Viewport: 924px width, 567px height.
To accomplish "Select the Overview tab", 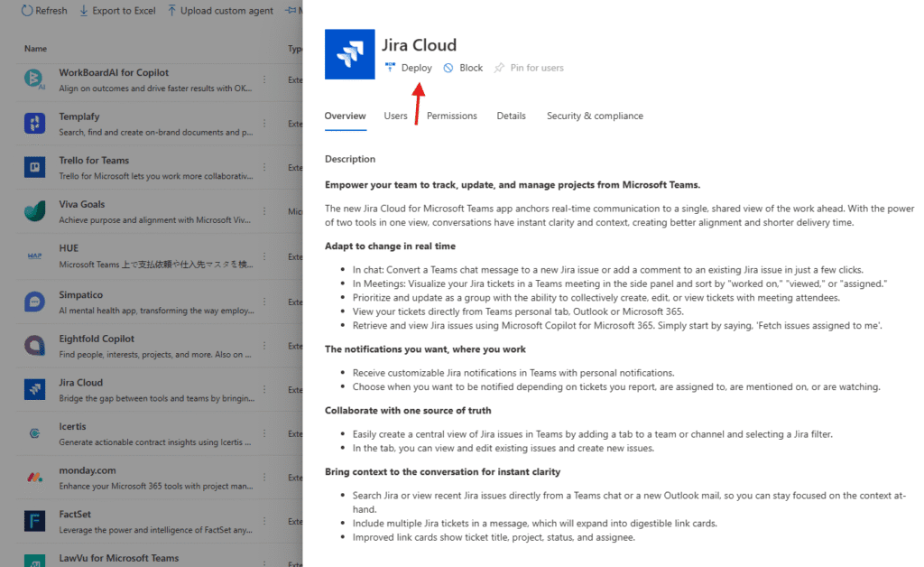I will pos(345,116).
